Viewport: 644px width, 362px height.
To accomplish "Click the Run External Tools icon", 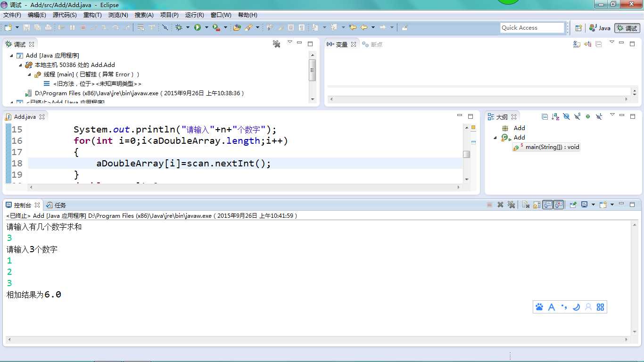I will 216,27.
